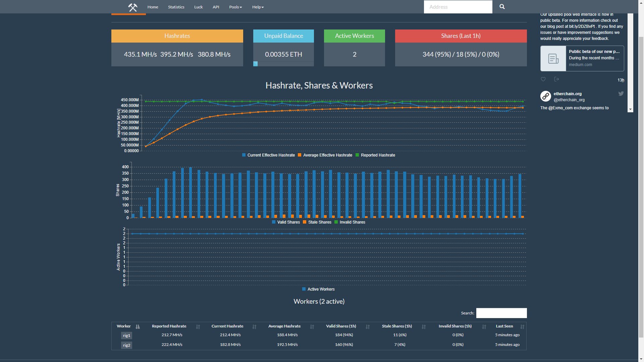Open @etherchain_org handle link
The height and width of the screenshot is (362, 644).
coord(569,100)
